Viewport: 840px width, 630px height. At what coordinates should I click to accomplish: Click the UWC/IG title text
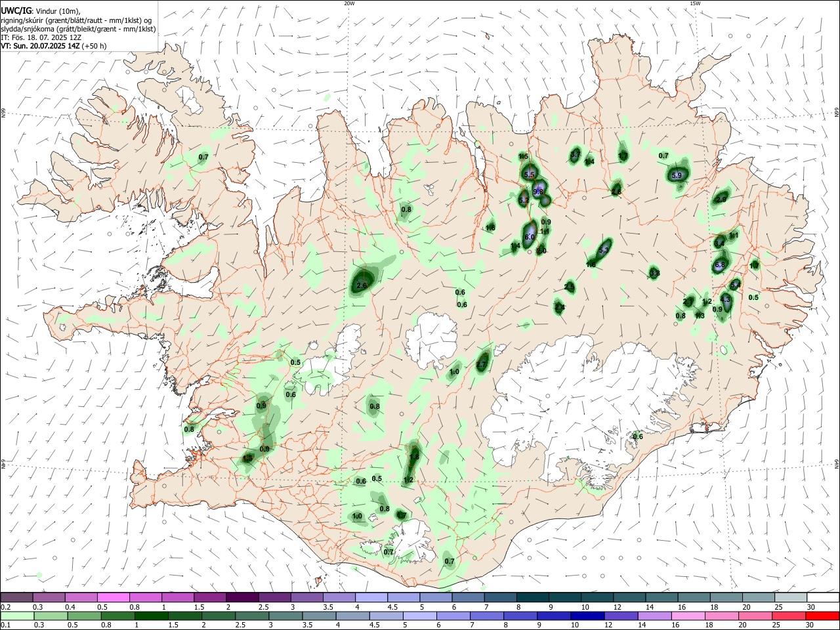[x=16, y=10]
